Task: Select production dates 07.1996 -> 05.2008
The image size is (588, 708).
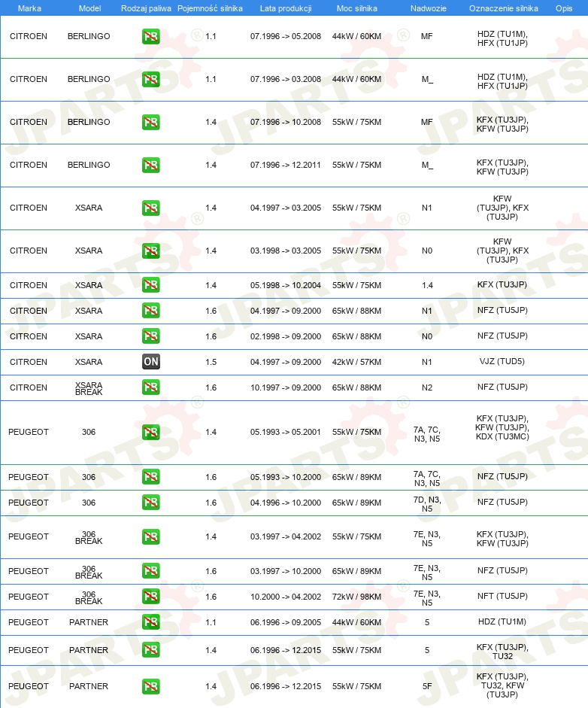Action: pos(286,37)
